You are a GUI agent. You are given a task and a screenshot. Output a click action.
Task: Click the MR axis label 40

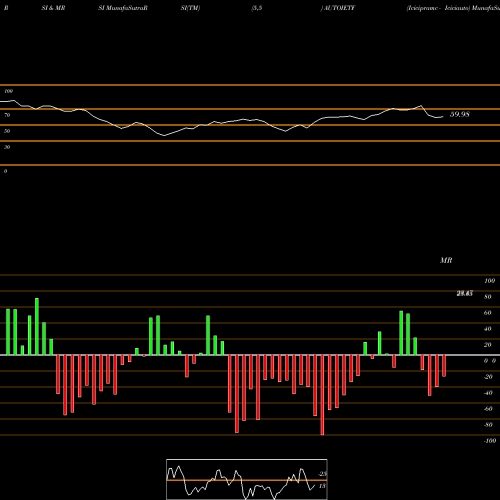[488, 329]
